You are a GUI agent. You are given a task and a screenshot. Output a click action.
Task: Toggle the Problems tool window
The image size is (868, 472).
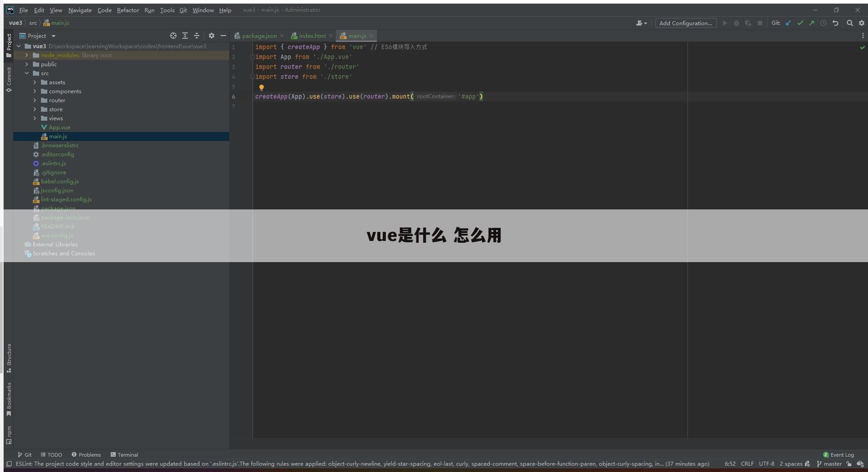tap(86, 454)
